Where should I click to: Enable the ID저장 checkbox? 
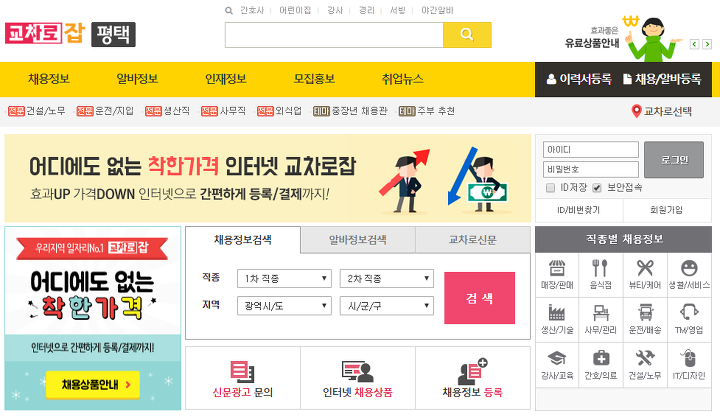pyautogui.click(x=550, y=187)
